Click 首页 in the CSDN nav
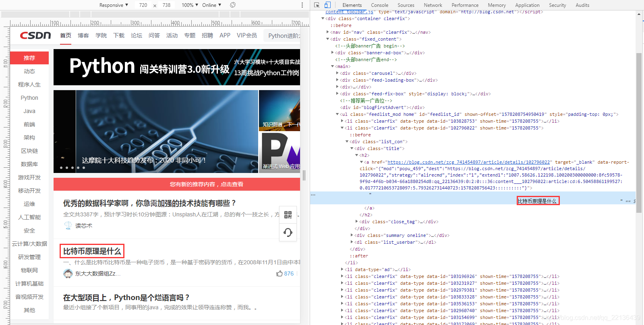This screenshot has height=325, width=644. coord(66,35)
